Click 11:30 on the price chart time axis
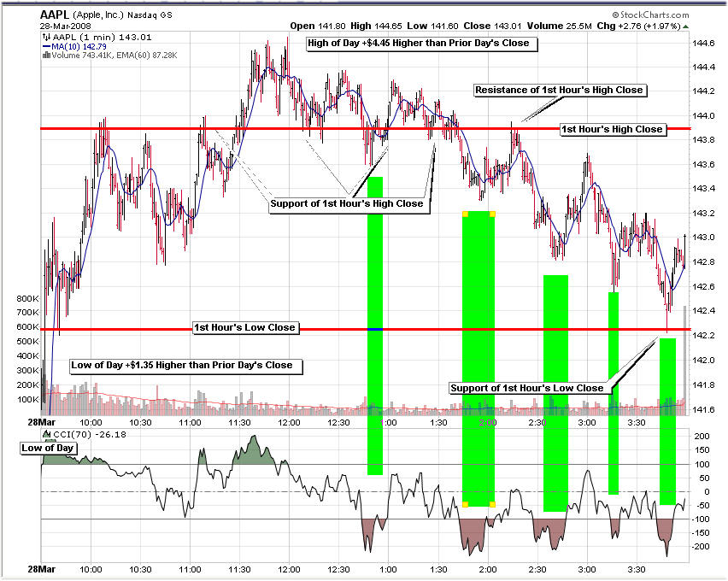728x581 pixels. tap(239, 423)
